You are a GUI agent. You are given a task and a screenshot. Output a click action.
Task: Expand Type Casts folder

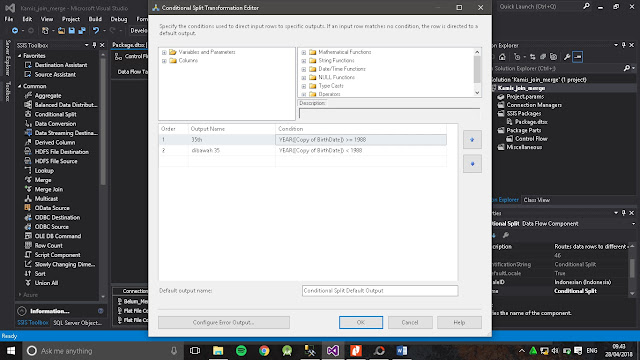304,86
